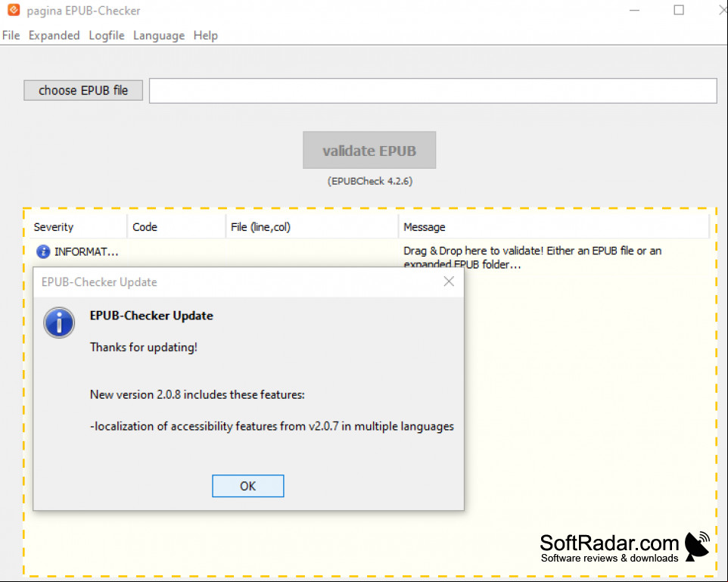This screenshot has width=728, height=582.
Task: Click 'New version 2.0.8 includes these features:' text
Action: click(x=198, y=395)
